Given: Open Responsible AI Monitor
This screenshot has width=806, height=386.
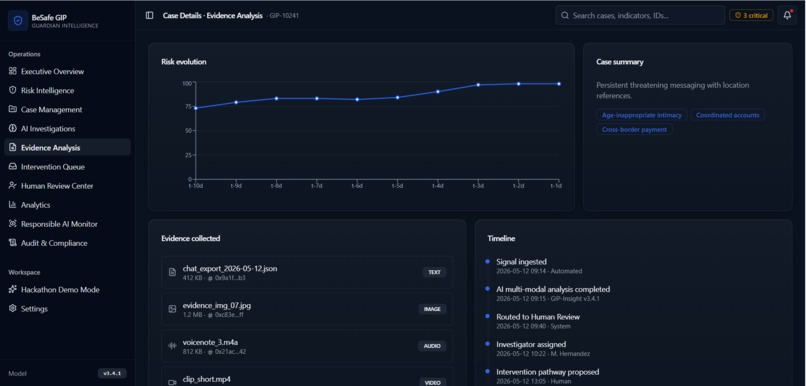Looking at the screenshot, I should click(67, 224).
